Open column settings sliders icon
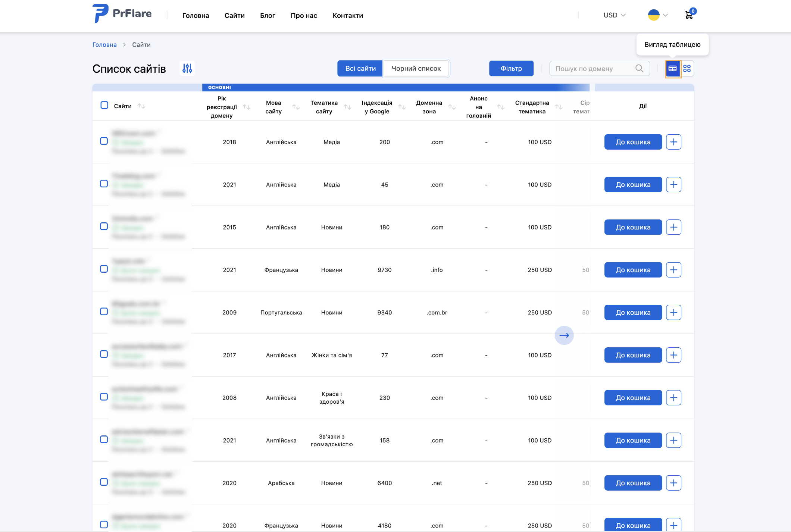The width and height of the screenshot is (791, 532). (187, 68)
